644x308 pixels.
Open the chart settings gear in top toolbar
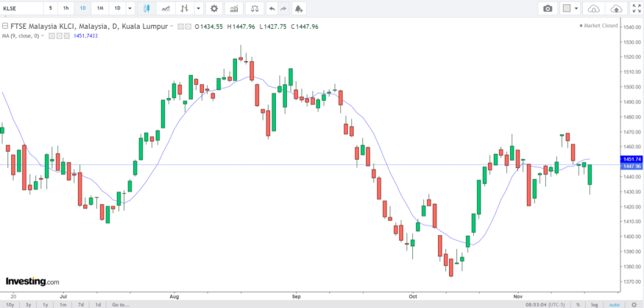(214, 8)
